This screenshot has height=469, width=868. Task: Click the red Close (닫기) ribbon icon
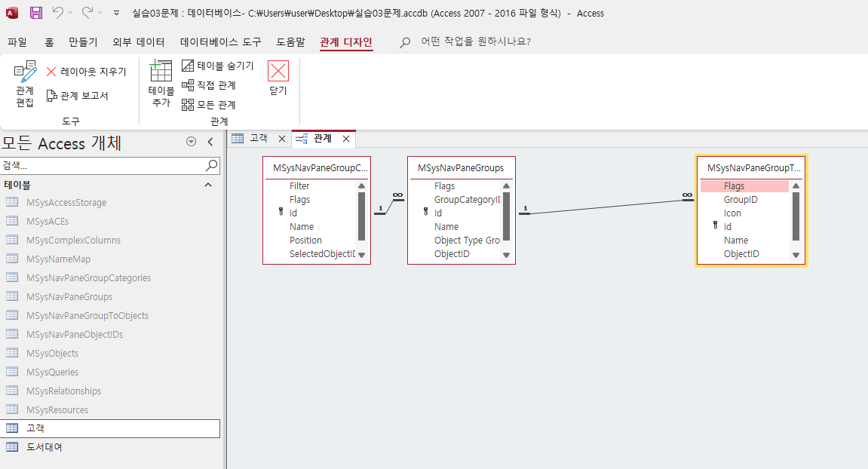coord(278,72)
